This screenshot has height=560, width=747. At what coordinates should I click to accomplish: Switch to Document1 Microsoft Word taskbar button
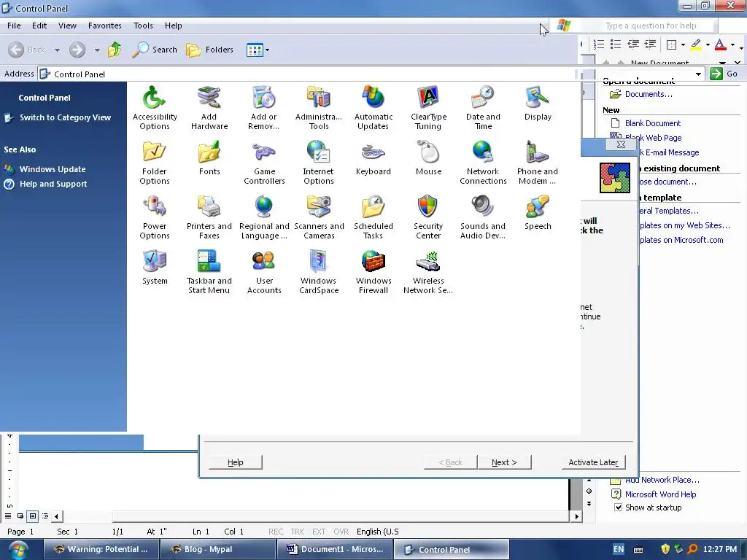pyautogui.click(x=335, y=549)
